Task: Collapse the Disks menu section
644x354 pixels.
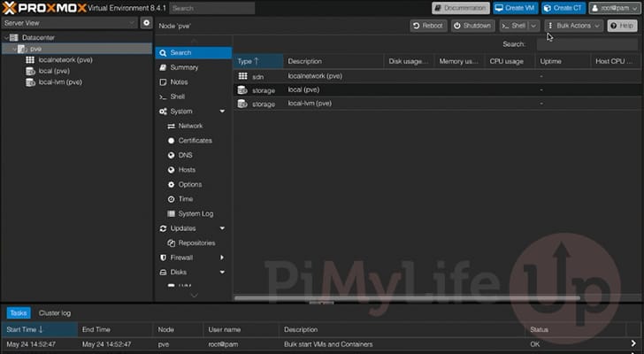Action: tap(222, 273)
